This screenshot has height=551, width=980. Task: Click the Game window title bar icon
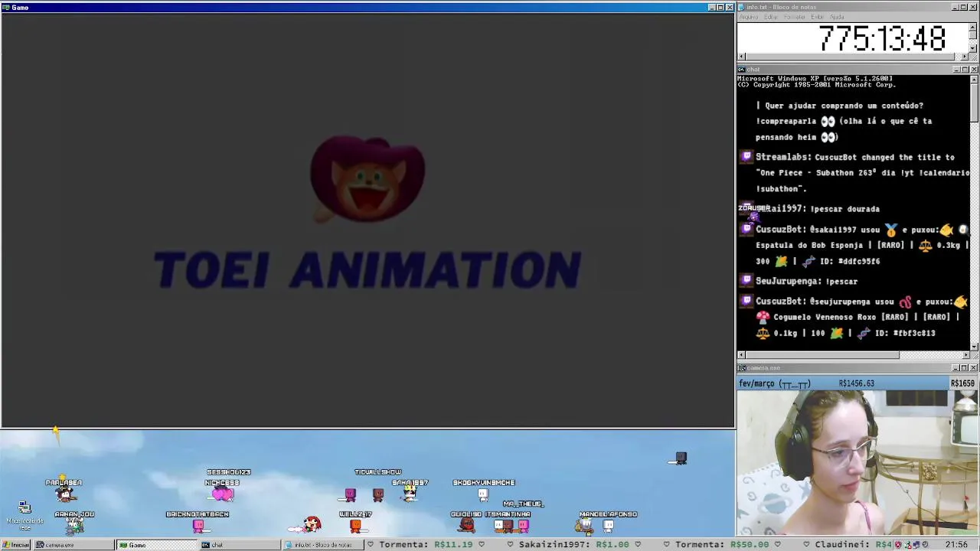tap(5, 8)
